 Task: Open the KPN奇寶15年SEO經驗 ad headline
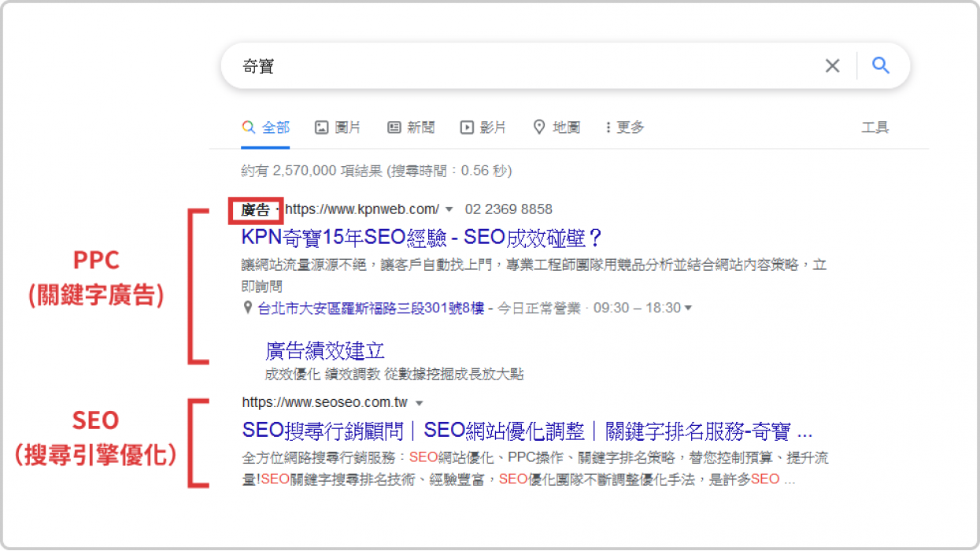tap(421, 237)
